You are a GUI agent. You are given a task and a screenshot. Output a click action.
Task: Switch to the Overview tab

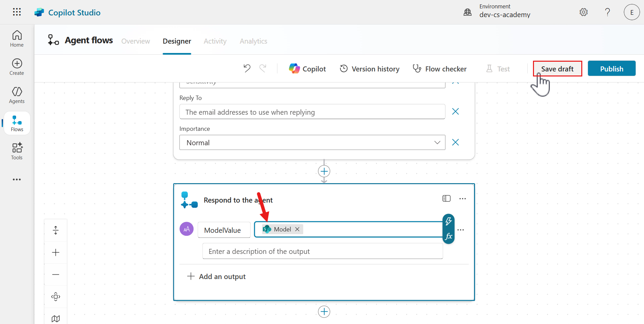[136, 41]
